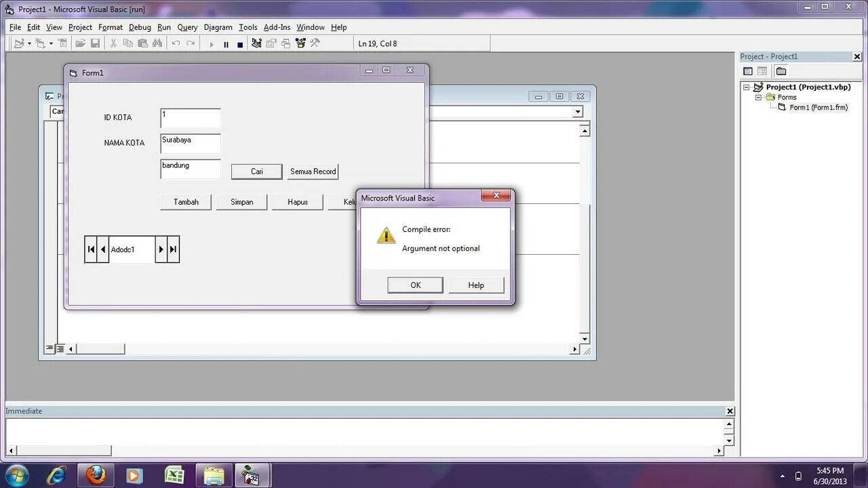
Task: Click OK in the compile error dialog
Action: tap(416, 285)
